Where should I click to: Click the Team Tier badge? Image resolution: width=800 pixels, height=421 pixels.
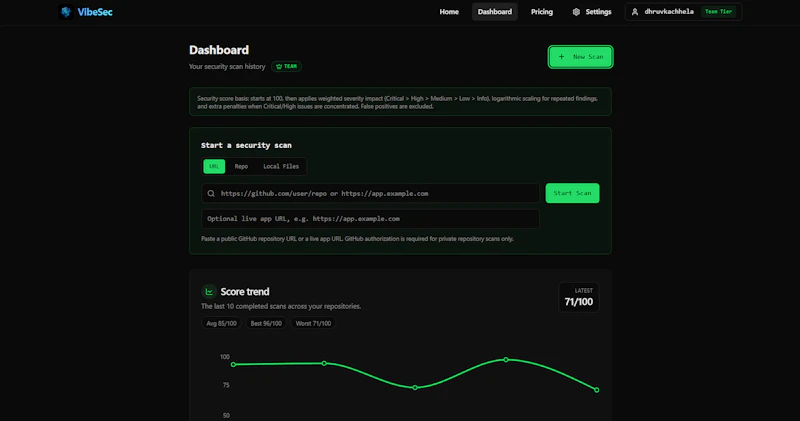tap(718, 12)
